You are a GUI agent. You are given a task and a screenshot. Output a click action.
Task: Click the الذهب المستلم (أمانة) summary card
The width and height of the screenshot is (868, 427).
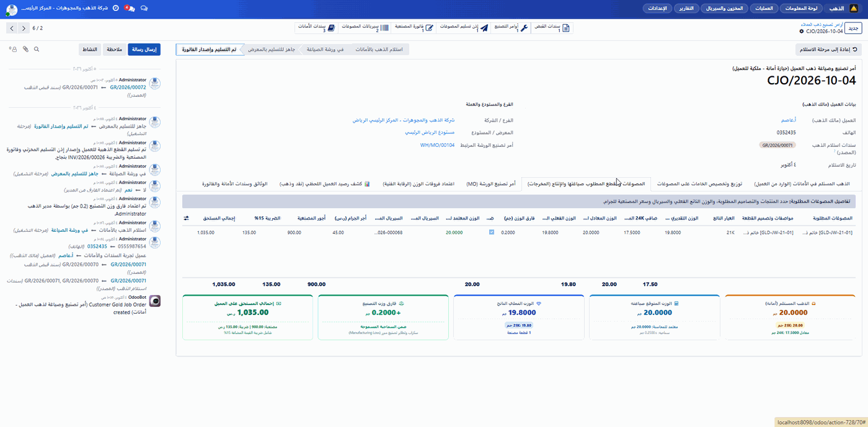790,317
